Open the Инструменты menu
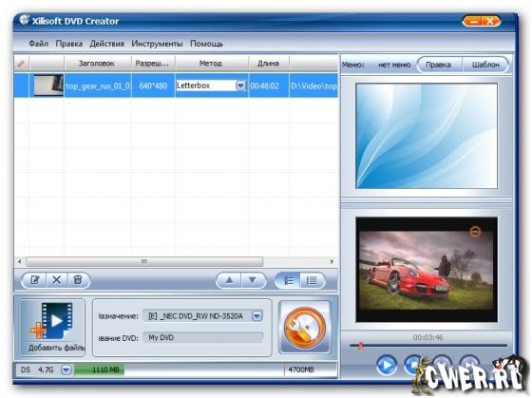 tap(157, 44)
